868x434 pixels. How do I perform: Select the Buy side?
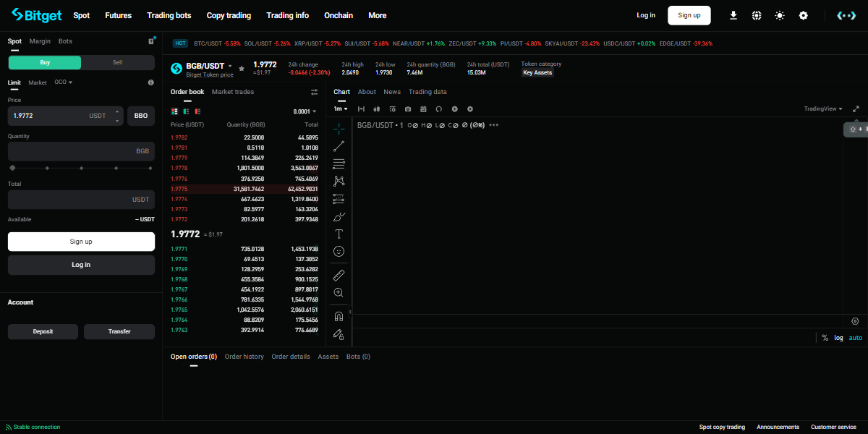(45, 62)
